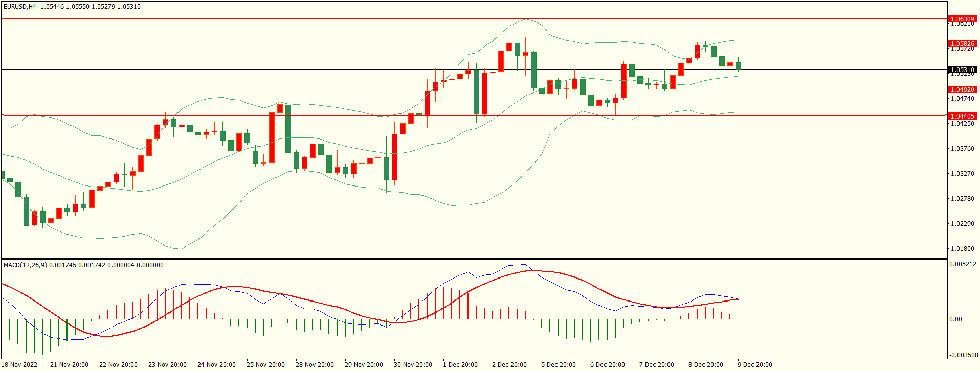980x371 pixels.
Task: Click the 18 Nov 2022 date on the time axis
Action: (20, 364)
